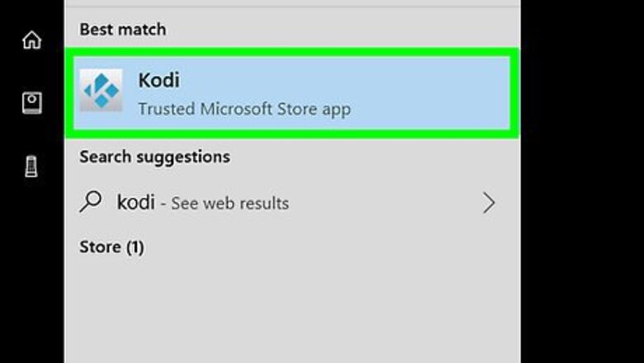
Task: Open the Home icon in the sidebar
Action: 31,40
